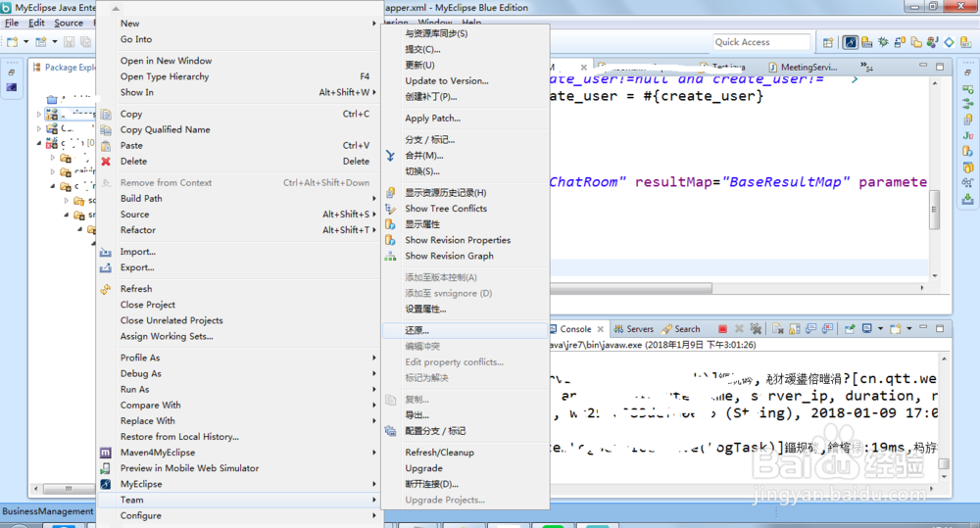Minimize the editor area
This screenshot has height=528, width=980.
923,65
